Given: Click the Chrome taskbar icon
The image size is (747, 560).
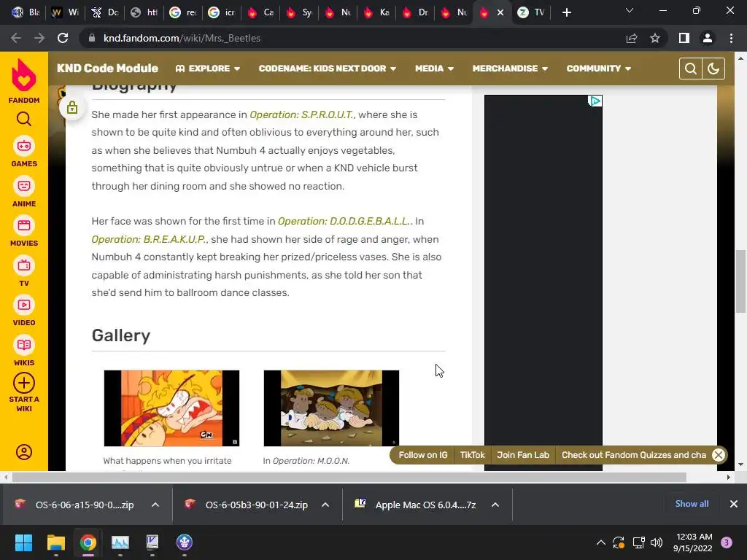Looking at the screenshot, I should tap(88, 542).
